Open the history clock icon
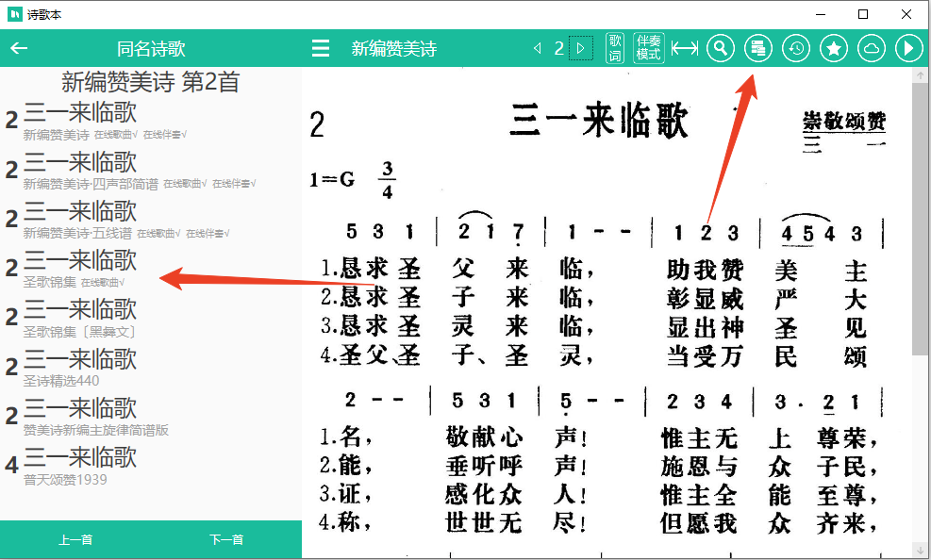Image resolution: width=931 pixels, height=560 pixels. click(x=796, y=49)
